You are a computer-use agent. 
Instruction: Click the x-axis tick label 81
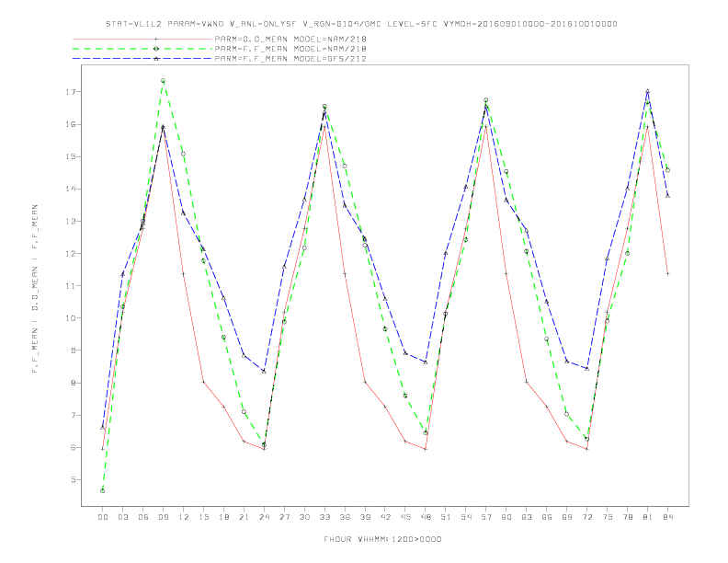648,517
